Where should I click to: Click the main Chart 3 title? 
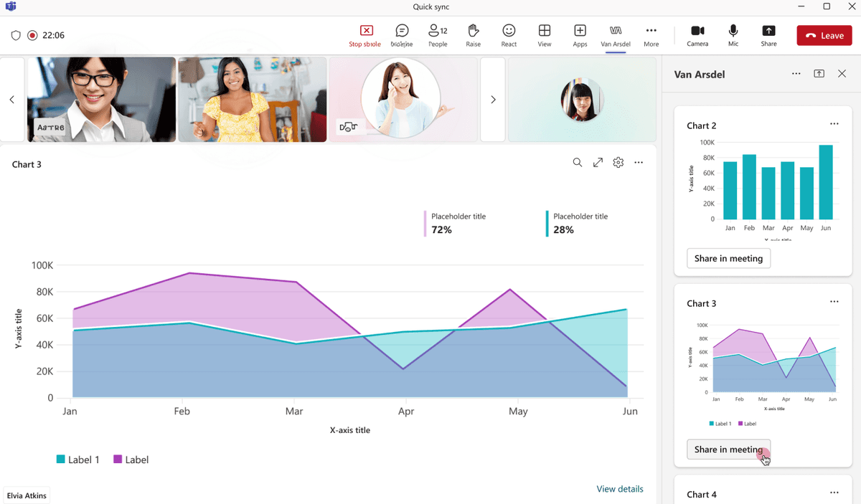27,164
